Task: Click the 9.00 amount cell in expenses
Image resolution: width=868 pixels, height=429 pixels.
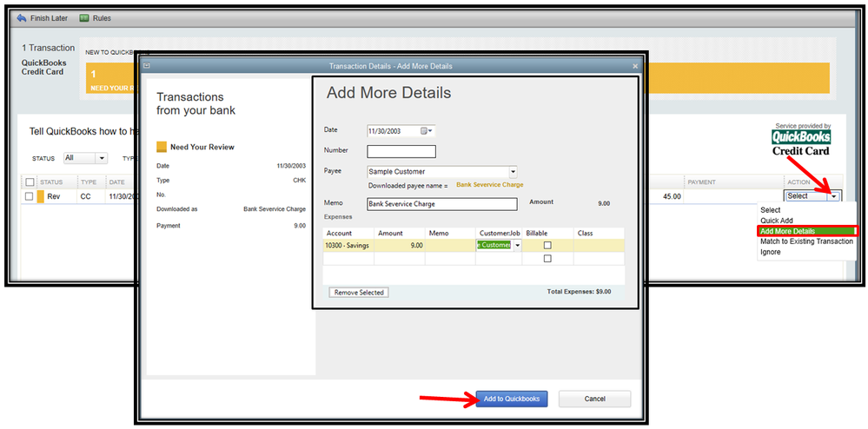Action: pyautogui.click(x=399, y=245)
